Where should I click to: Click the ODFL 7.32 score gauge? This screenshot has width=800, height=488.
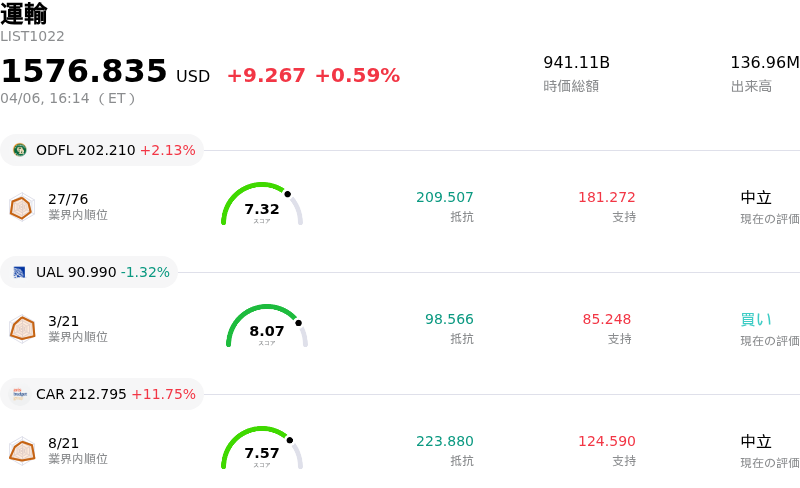(x=262, y=206)
